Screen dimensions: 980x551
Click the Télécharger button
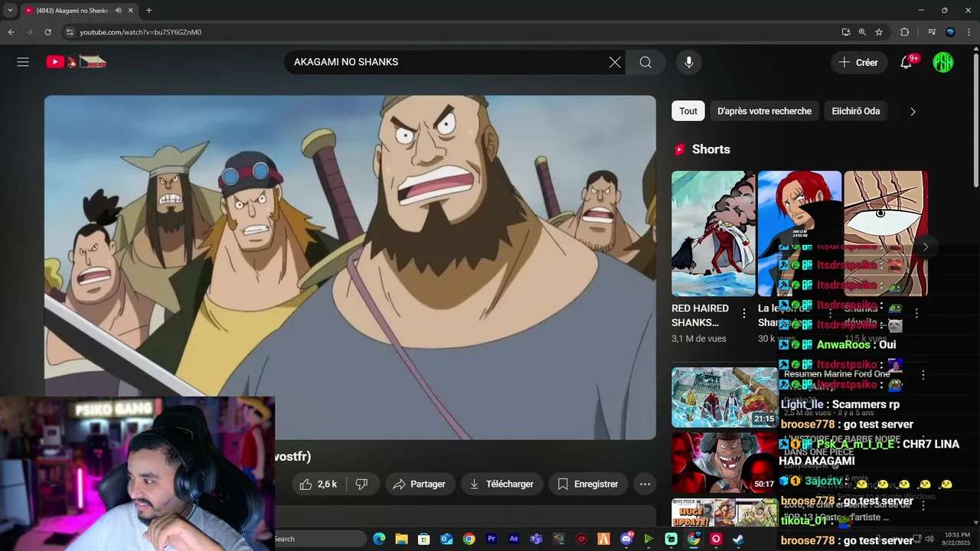tap(501, 484)
